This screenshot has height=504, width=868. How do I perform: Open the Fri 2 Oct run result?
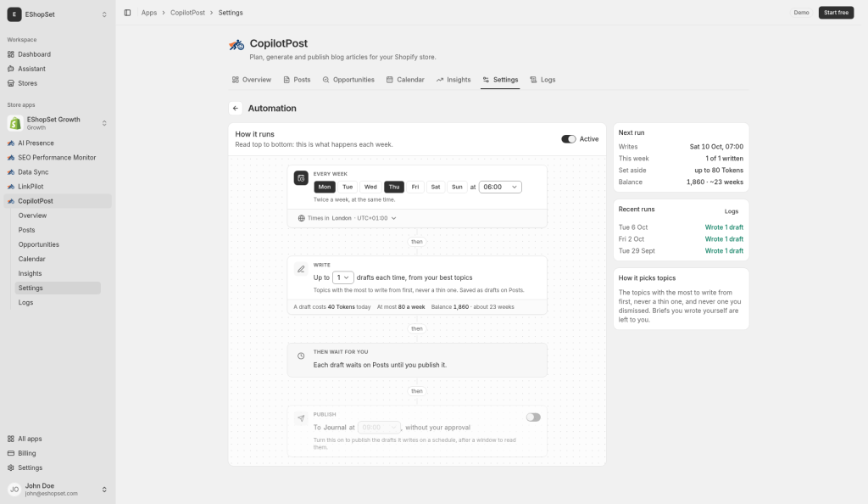pyautogui.click(x=724, y=239)
